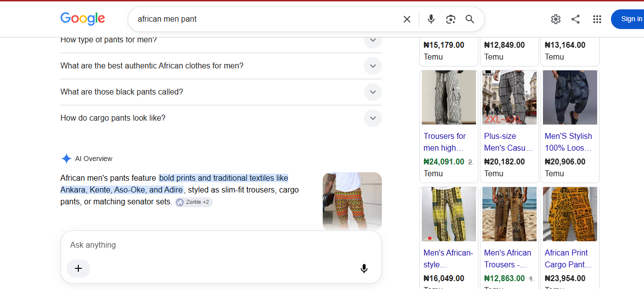Open the Google apps grid icon
Image resolution: width=644 pixels, height=289 pixels.
tap(597, 19)
